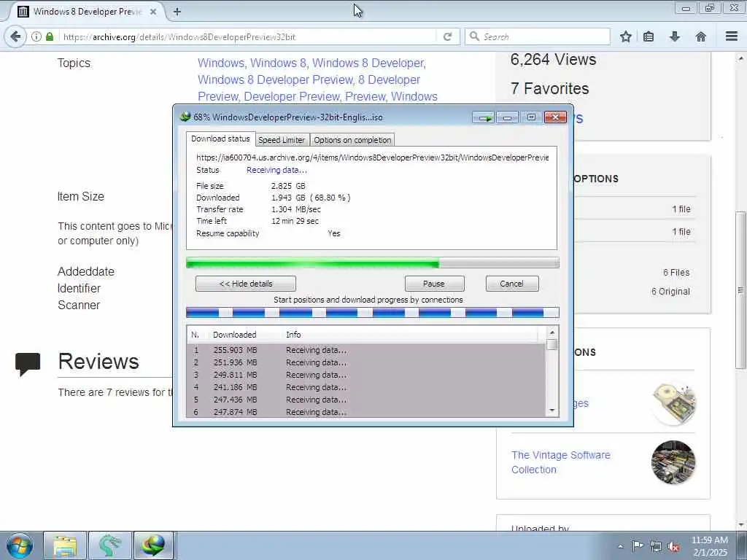Select connection row 2 with 251.936 MB
747x560 pixels.
(x=366, y=362)
